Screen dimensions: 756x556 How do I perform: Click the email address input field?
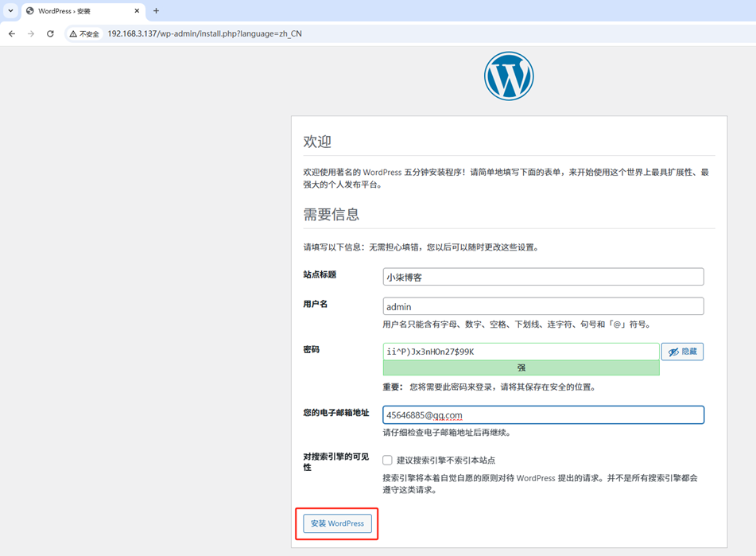click(544, 414)
